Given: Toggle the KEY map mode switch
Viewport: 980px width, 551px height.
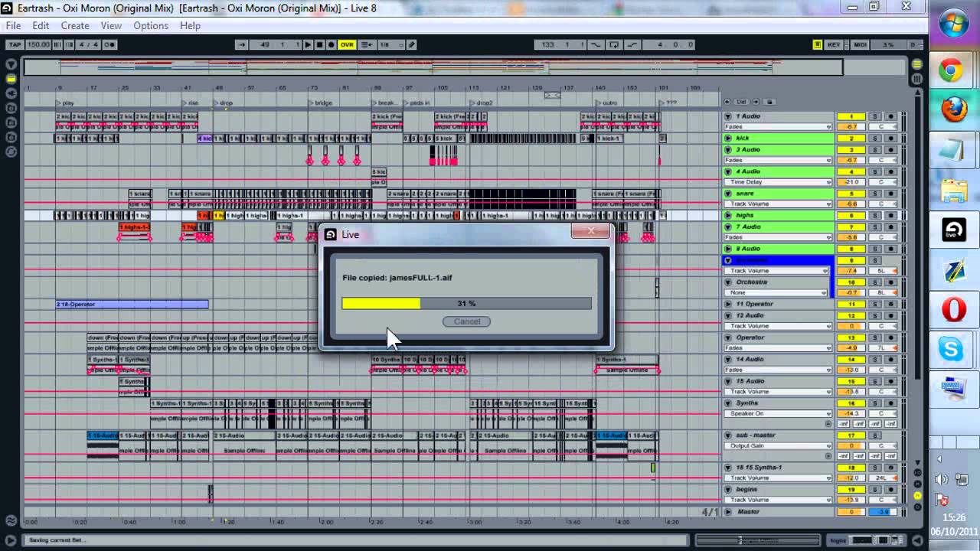Looking at the screenshot, I should pyautogui.click(x=834, y=44).
